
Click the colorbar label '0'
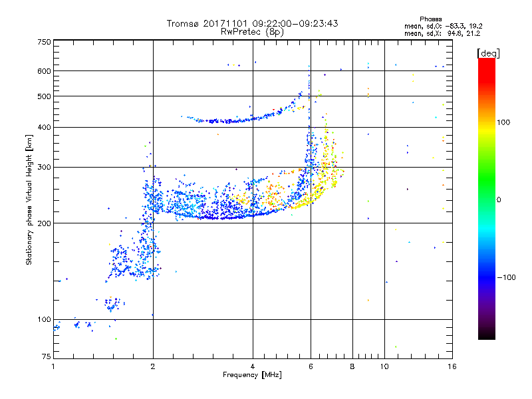(499, 200)
